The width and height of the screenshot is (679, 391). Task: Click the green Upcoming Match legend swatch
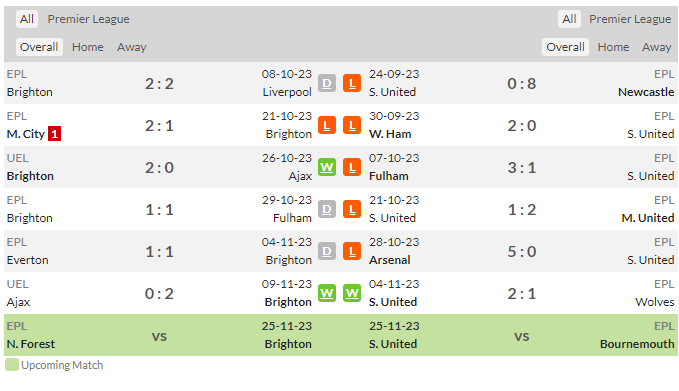tap(12, 365)
